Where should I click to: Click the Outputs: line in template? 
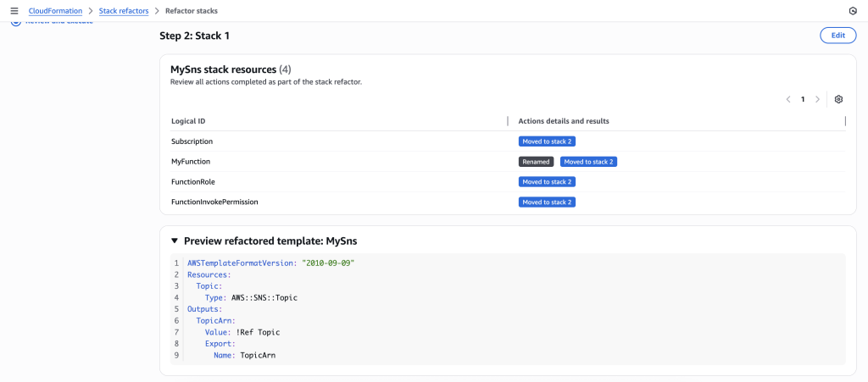(205, 309)
